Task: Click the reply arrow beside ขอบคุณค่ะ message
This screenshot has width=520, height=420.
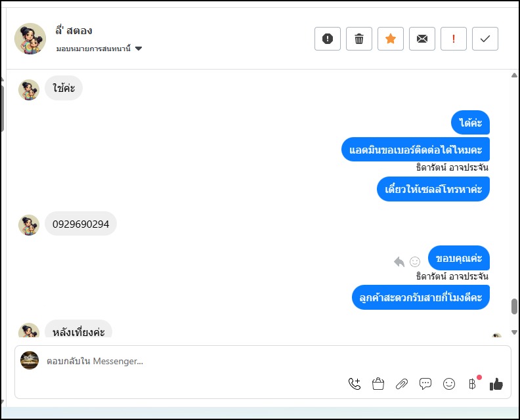Action: pyautogui.click(x=399, y=262)
